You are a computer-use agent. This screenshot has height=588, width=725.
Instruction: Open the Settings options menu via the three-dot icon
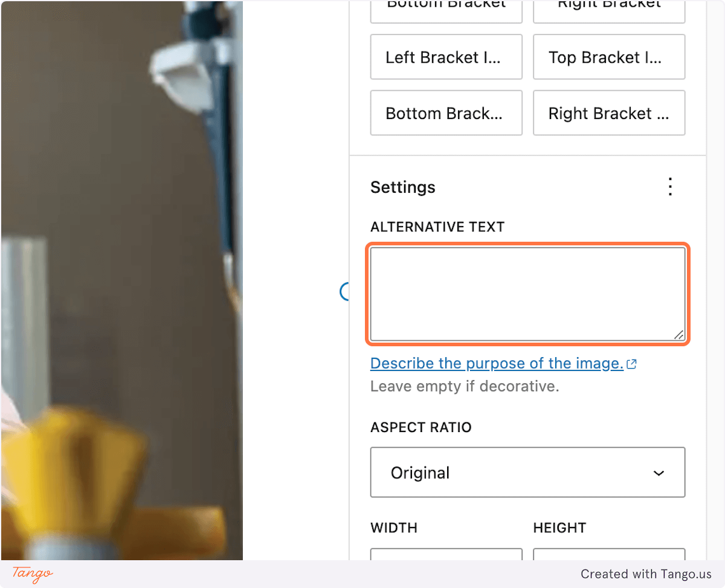(669, 187)
